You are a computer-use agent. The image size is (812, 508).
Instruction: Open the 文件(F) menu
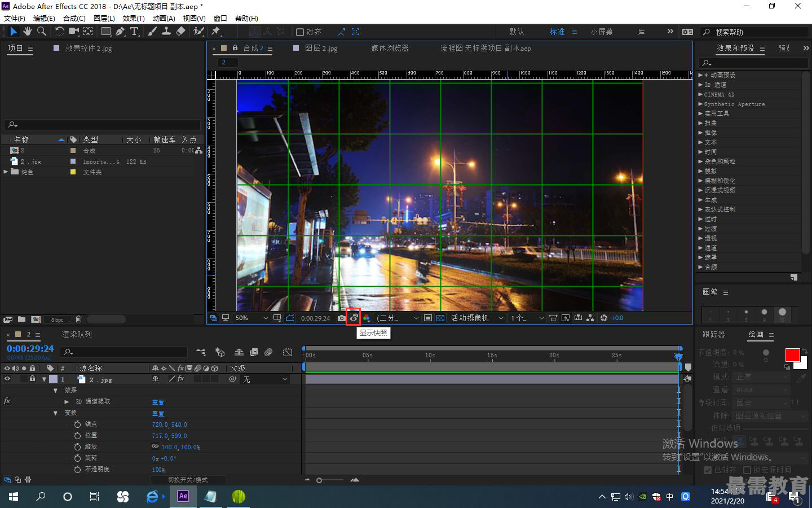[x=15, y=18]
